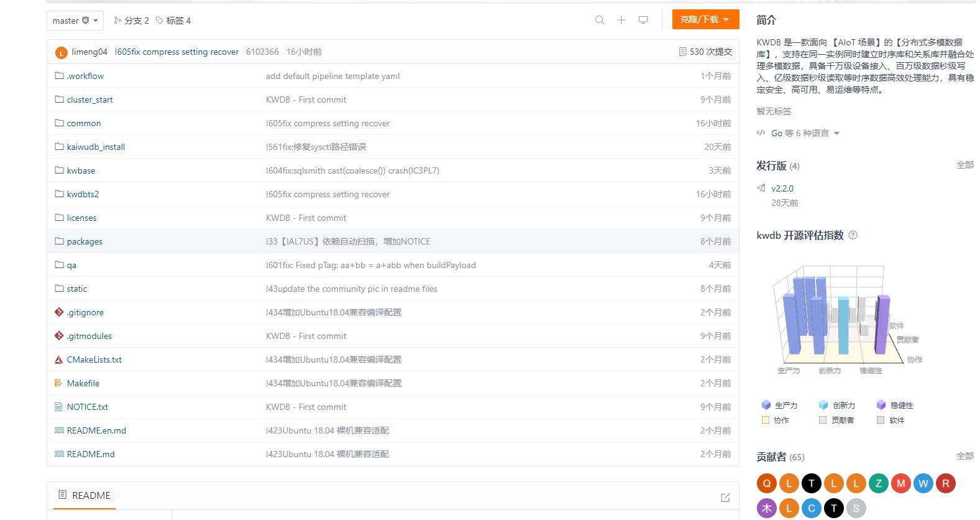
Task: Open the common folder
Action: tap(84, 123)
